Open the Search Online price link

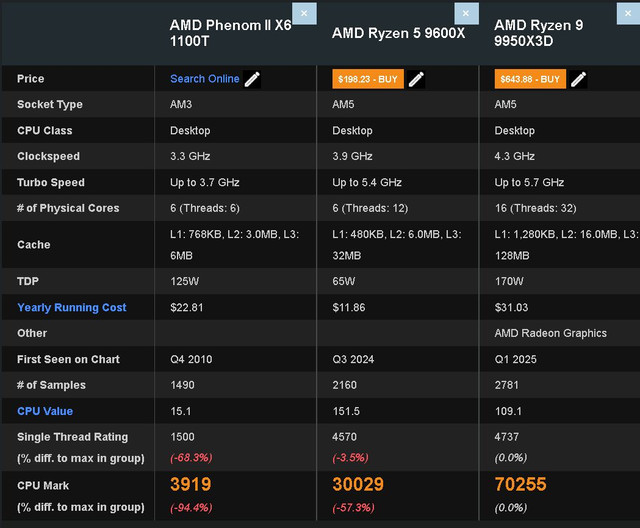tap(204, 79)
